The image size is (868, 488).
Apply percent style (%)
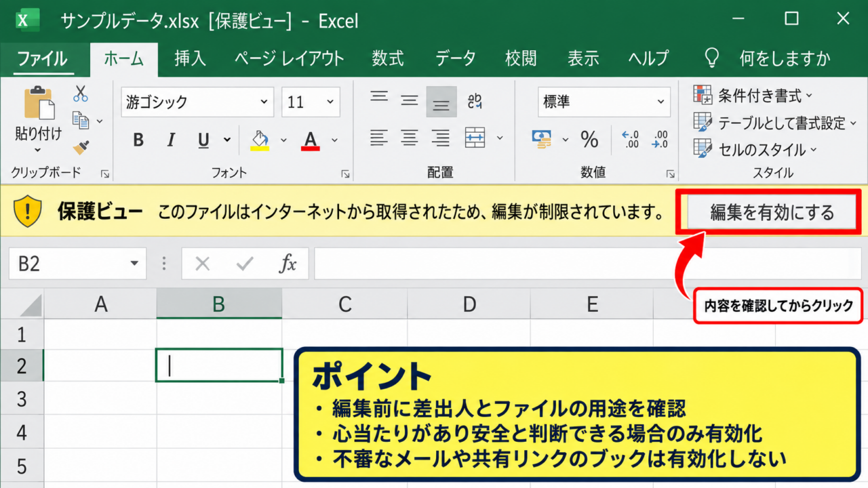coord(589,140)
